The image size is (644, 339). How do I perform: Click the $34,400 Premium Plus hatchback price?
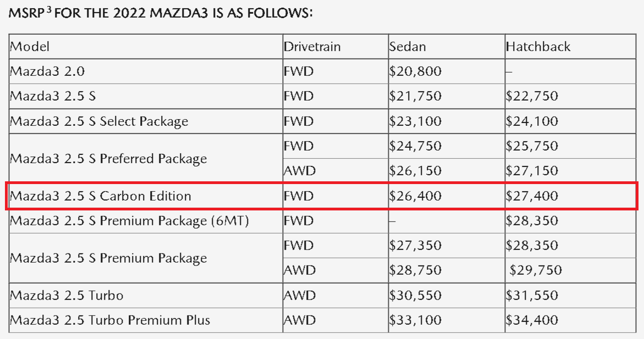[532, 320]
